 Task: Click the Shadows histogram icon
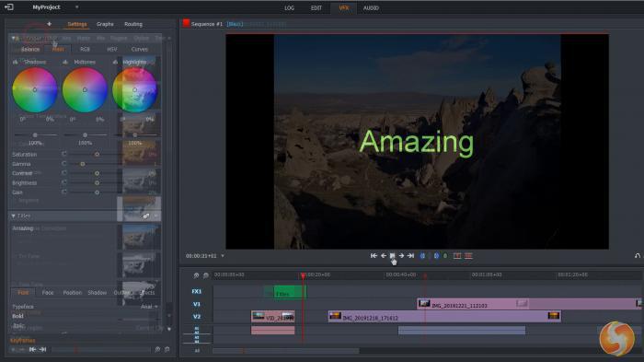16,62
